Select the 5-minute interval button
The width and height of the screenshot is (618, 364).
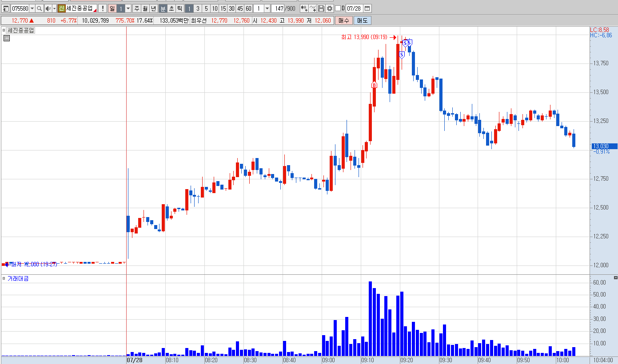tap(206, 8)
